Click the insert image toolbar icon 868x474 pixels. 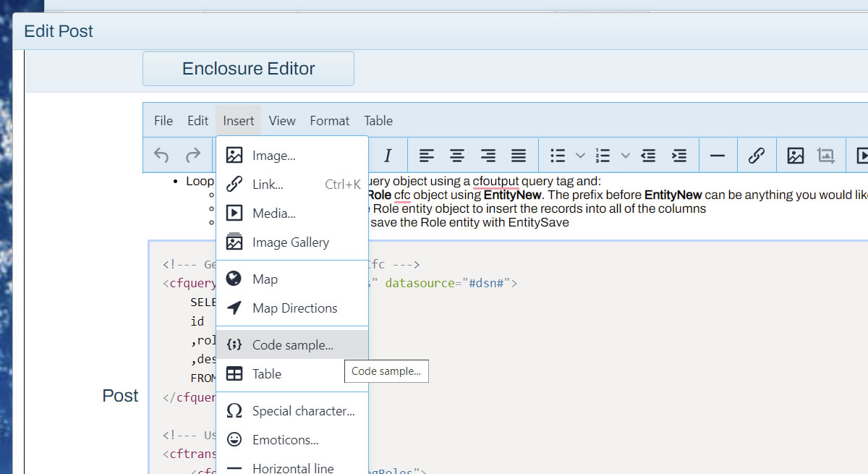(x=796, y=155)
